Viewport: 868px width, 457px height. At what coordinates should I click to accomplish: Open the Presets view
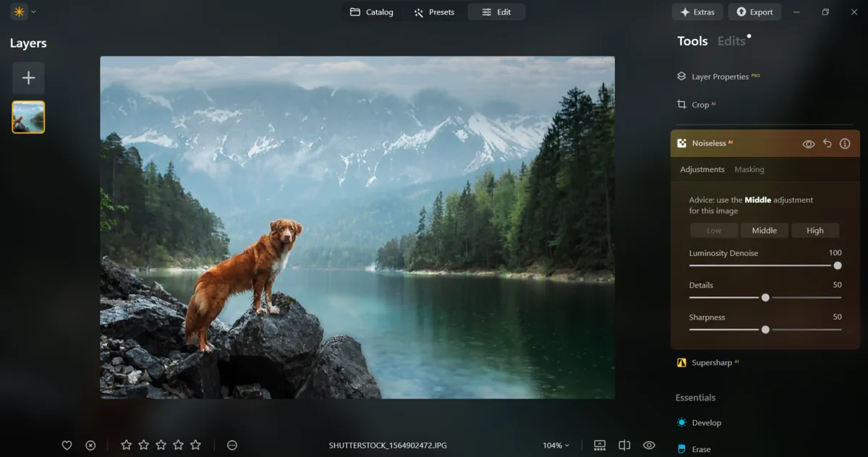tap(434, 12)
